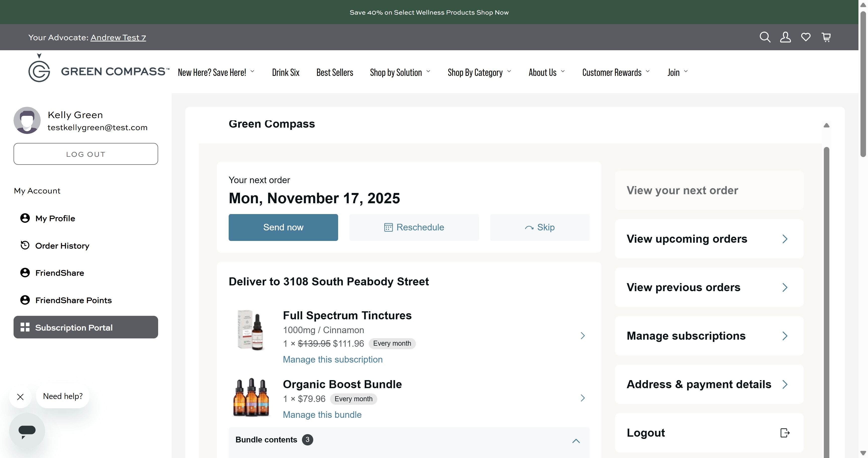The width and height of the screenshot is (868, 458).
Task: Expand Customer Rewards menu
Action: [x=616, y=72]
